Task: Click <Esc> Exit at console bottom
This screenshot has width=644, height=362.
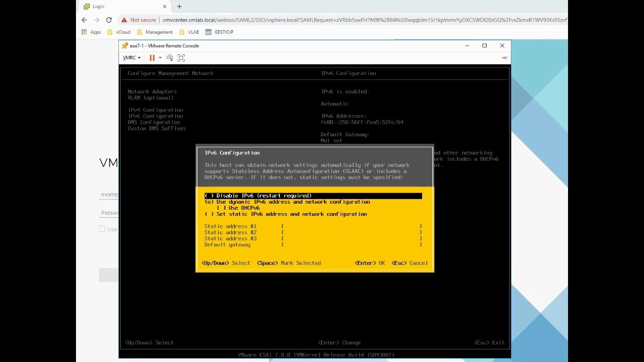Action: click(489, 343)
